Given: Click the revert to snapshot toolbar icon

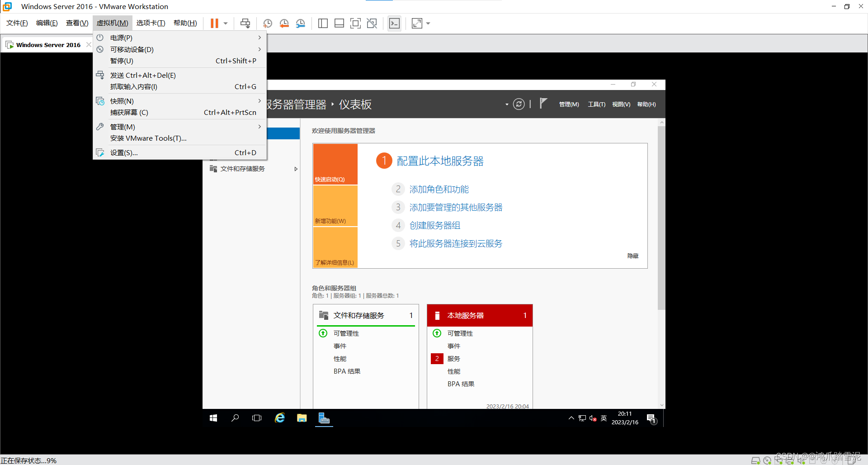Looking at the screenshot, I should 284,23.
